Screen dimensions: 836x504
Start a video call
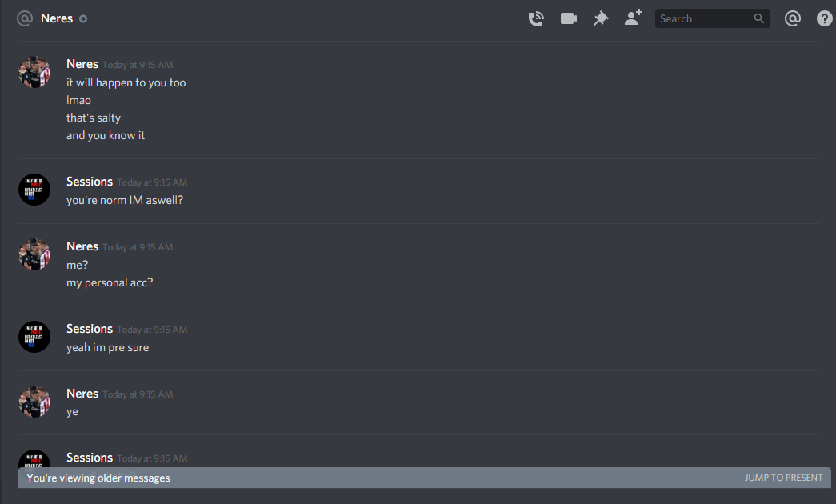(568, 18)
